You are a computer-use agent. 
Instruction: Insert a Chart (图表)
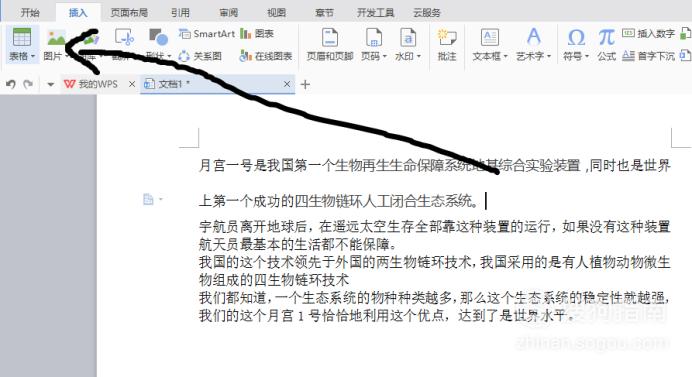click(x=257, y=34)
